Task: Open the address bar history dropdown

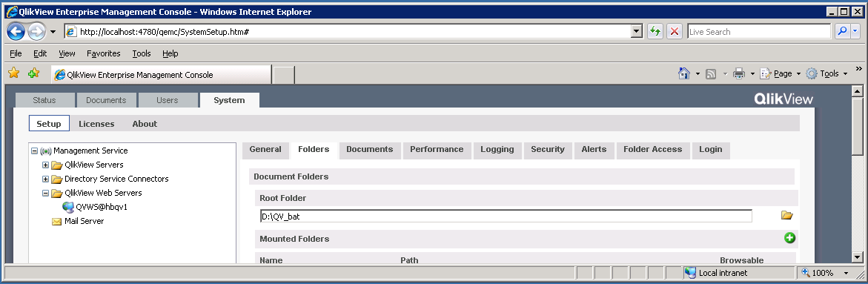Action: [637, 32]
